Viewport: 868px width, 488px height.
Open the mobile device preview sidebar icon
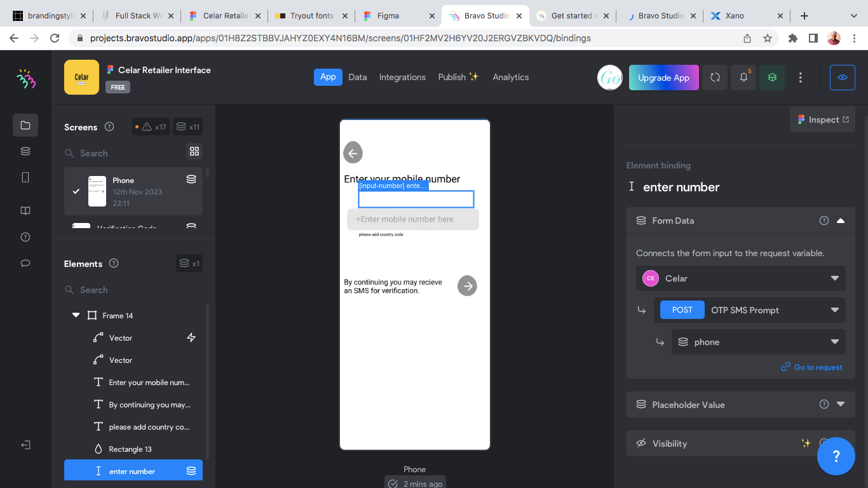(25, 177)
